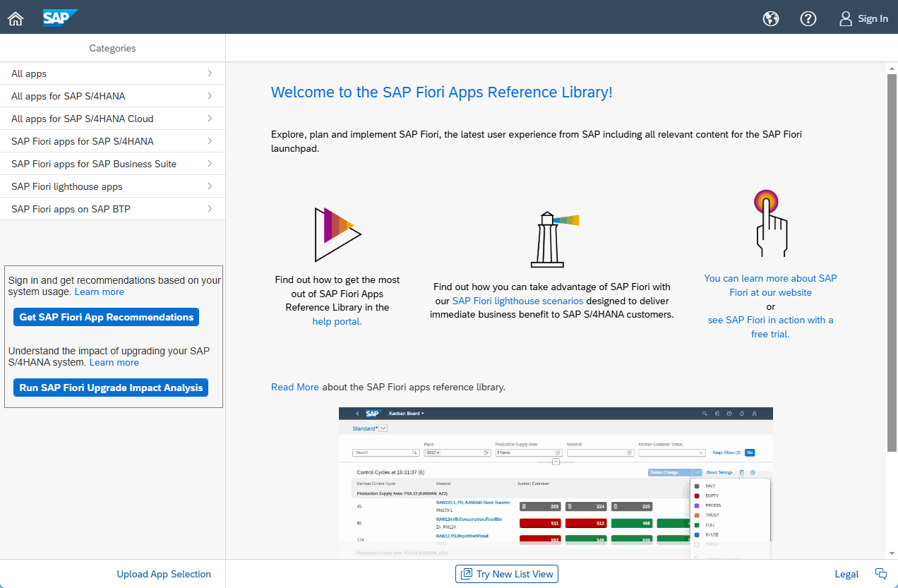Select SAP Fiori apps for SAP S/4HANA
This screenshot has width=898, height=588.
point(112,141)
